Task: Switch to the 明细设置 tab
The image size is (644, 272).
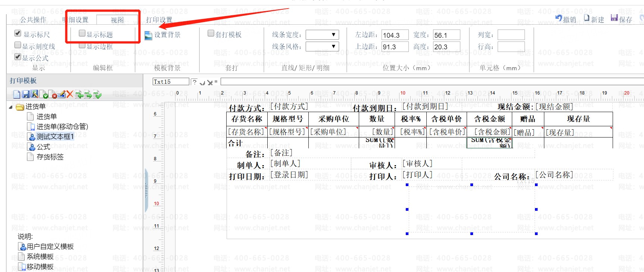Action: [x=76, y=20]
